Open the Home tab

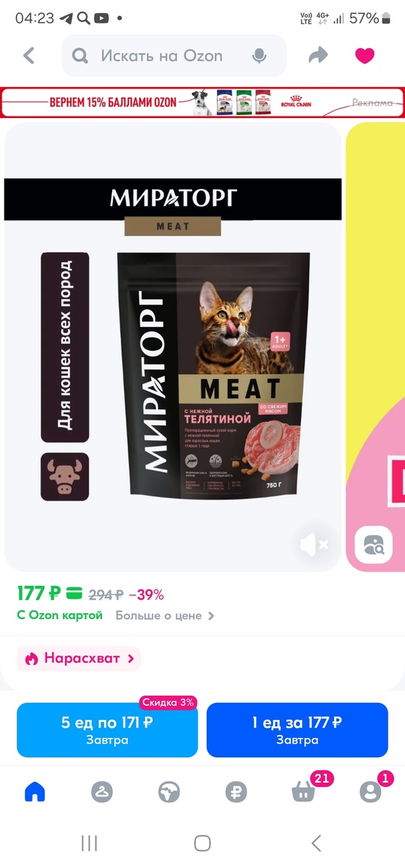pyautogui.click(x=35, y=792)
